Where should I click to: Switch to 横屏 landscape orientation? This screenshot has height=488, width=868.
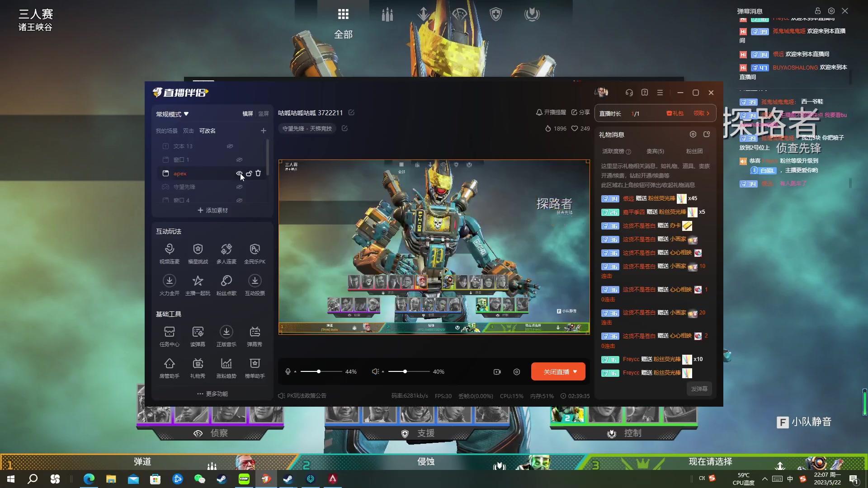(248, 114)
